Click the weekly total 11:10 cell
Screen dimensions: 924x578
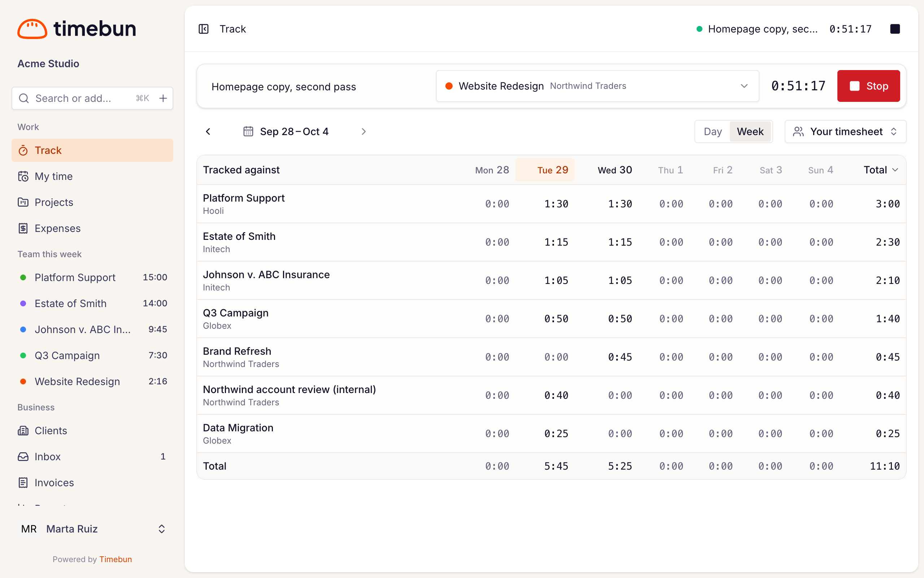pos(884,466)
